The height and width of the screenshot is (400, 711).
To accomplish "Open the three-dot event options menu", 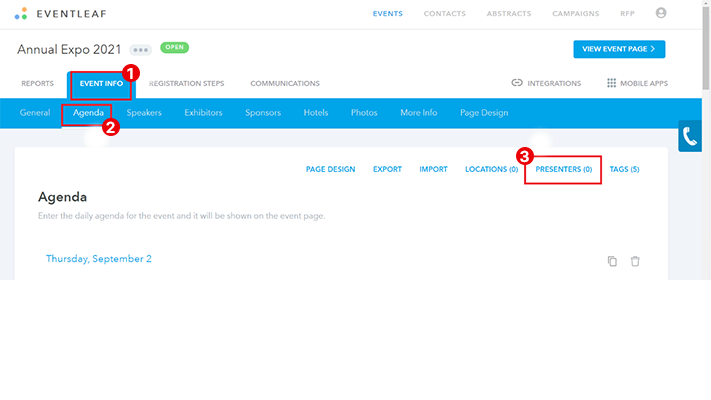I will click(x=139, y=49).
